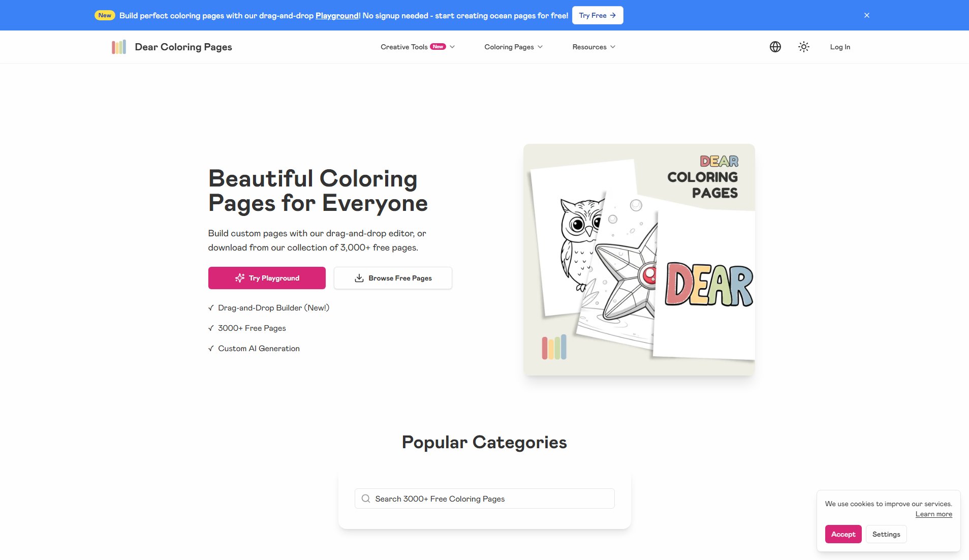The width and height of the screenshot is (969, 560).
Task: Click the coloring pages search input field
Action: coord(484,499)
